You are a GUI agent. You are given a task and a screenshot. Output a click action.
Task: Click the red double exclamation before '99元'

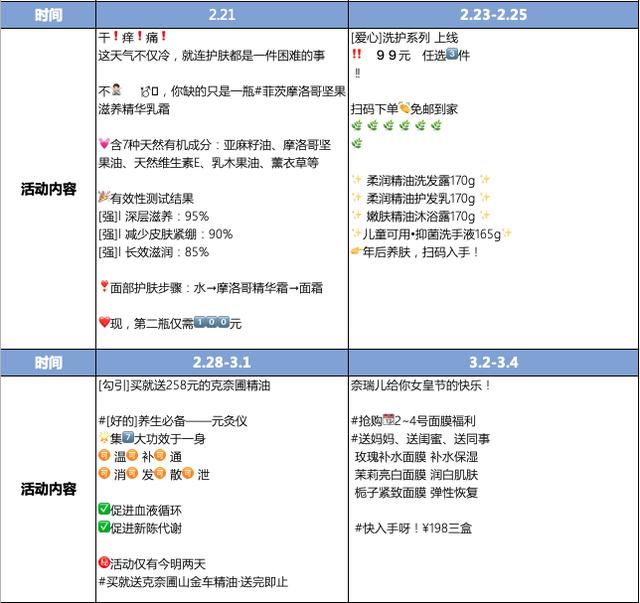click(x=357, y=54)
